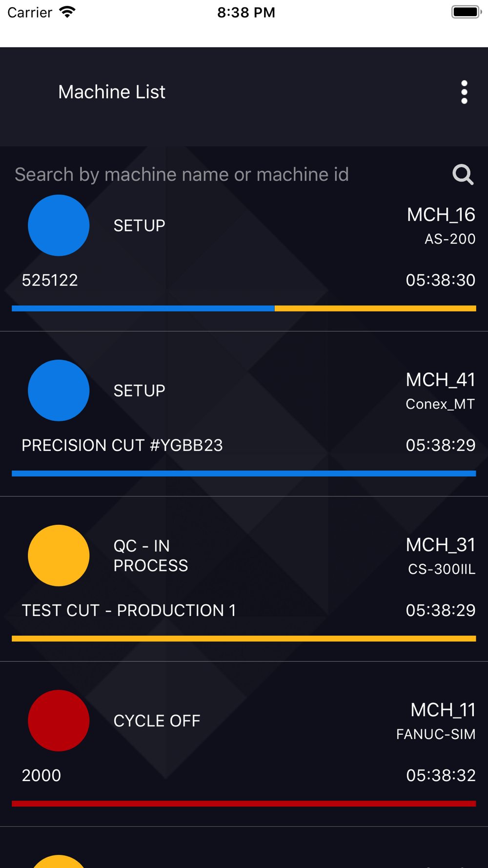Open machine MCH_16 name label
The height and width of the screenshot is (868, 488).
pyautogui.click(x=441, y=215)
